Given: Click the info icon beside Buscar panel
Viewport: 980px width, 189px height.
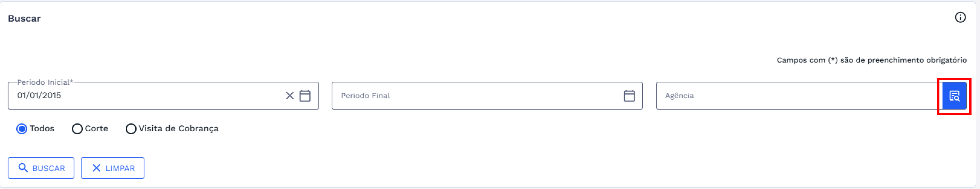Looking at the screenshot, I should click(960, 18).
